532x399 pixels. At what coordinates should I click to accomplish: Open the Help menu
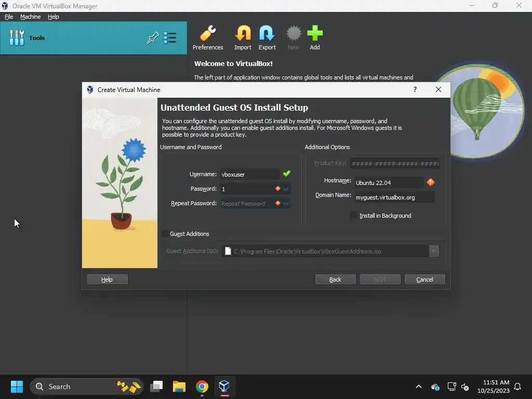pyautogui.click(x=54, y=17)
